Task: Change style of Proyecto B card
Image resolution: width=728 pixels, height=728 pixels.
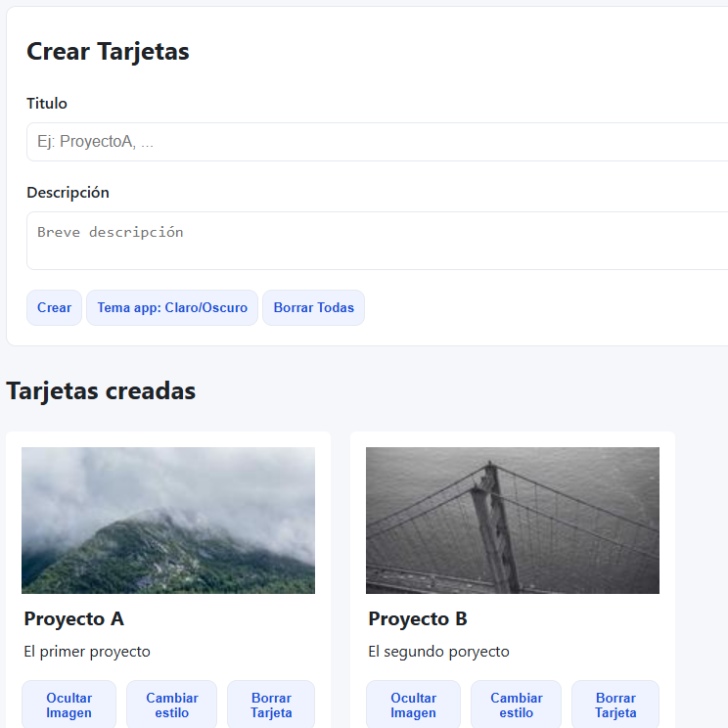Action: pos(517,705)
